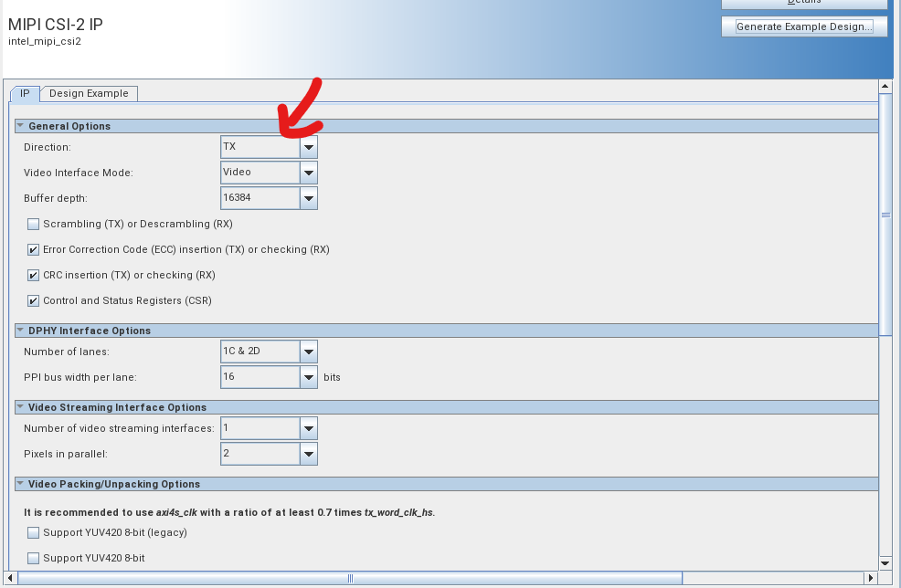Collapse the General Options section
Viewport: 901px width, 588px height.
[x=20, y=126]
